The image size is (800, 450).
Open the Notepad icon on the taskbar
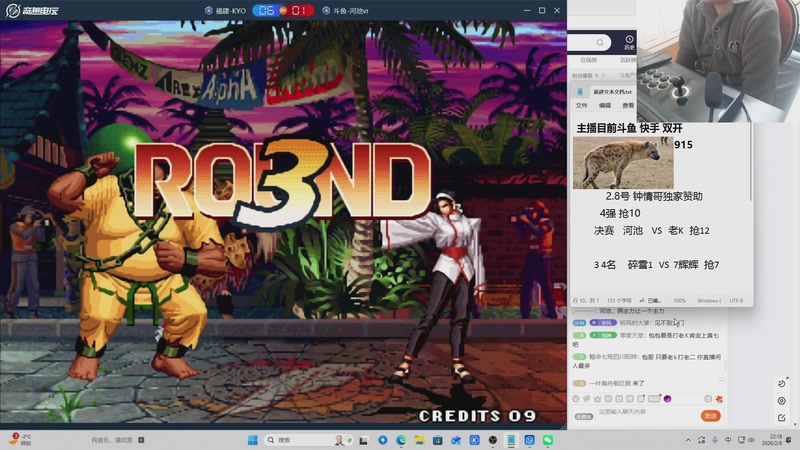pyautogui.click(x=511, y=440)
